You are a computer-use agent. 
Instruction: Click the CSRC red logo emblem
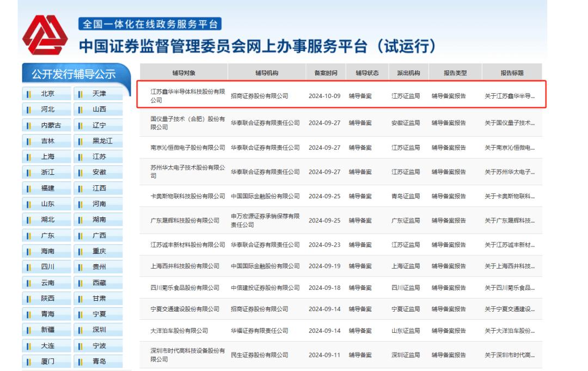[44, 36]
